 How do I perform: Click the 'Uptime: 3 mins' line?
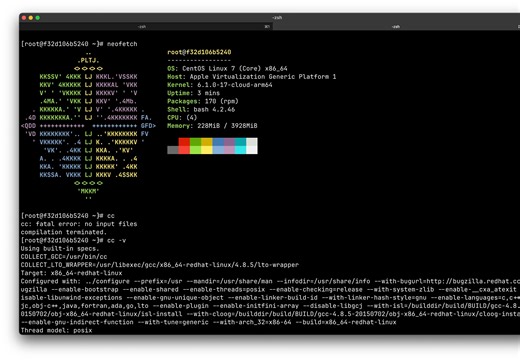(193, 93)
